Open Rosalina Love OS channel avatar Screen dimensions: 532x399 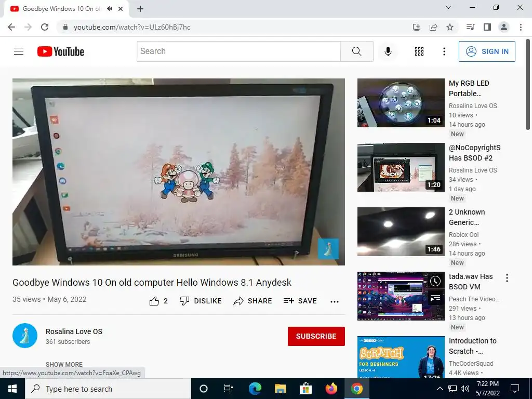[x=25, y=336]
